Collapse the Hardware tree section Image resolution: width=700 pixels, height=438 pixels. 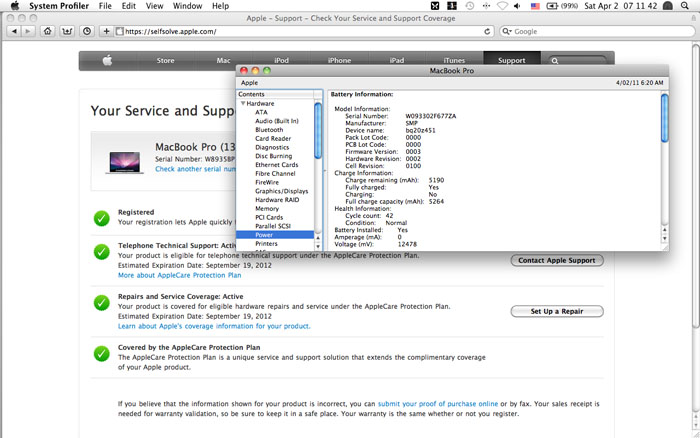(243, 103)
